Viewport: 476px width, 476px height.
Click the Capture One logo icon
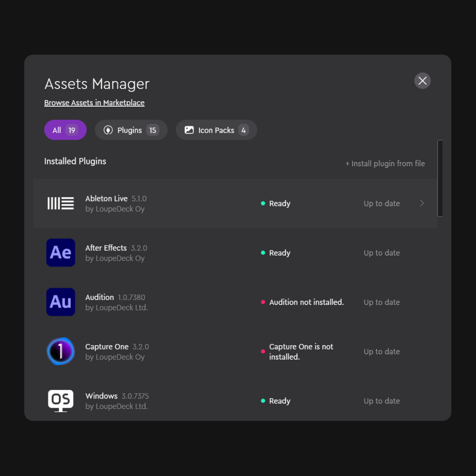(x=60, y=351)
